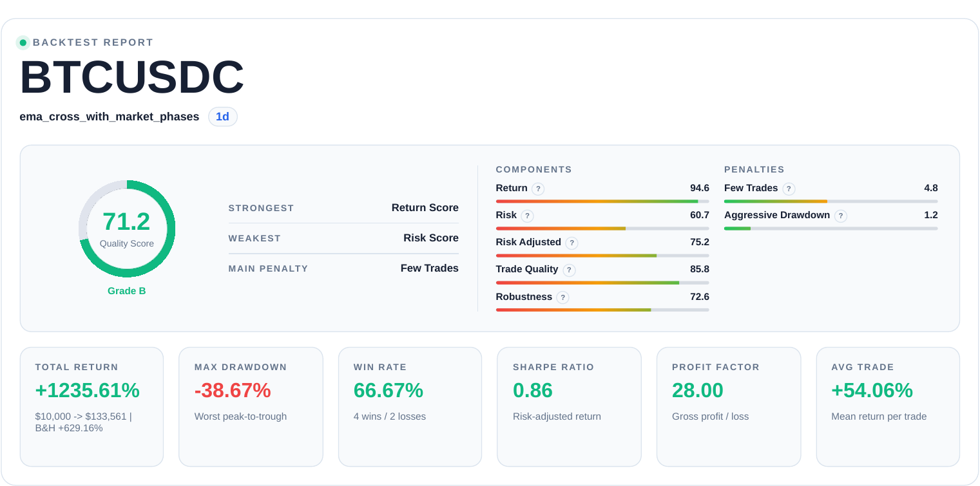Click the +54.06% average trade value
The height and width of the screenshot is (486, 980).
click(x=872, y=391)
